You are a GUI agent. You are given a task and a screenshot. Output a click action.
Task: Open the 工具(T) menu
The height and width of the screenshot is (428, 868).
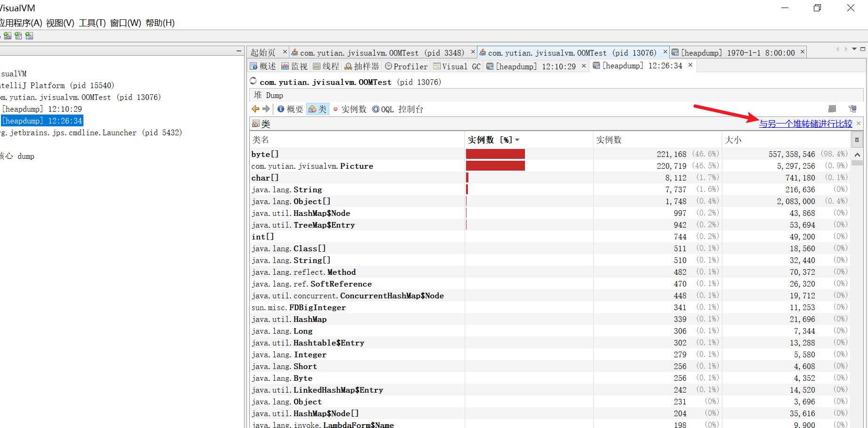tap(92, 23)
